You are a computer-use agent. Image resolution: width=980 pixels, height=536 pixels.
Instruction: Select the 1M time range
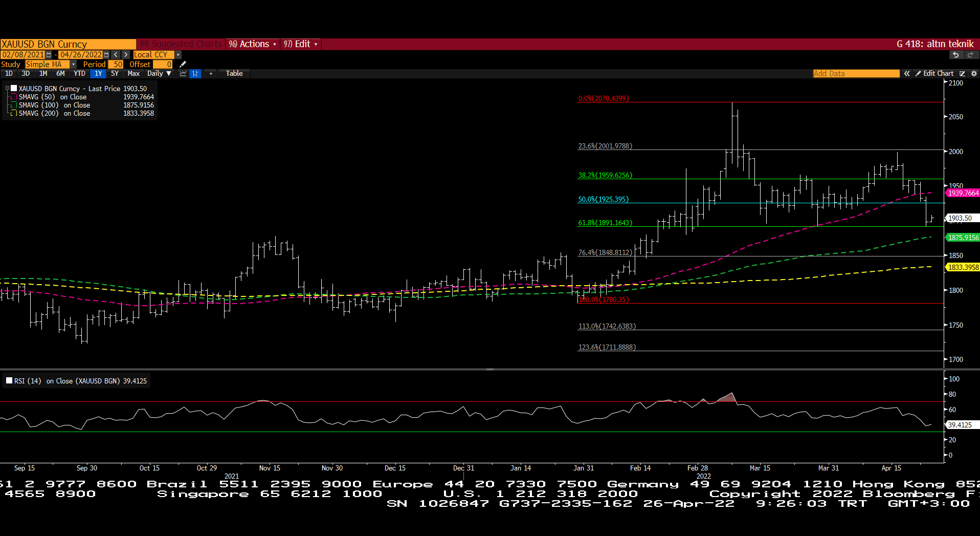43,74
